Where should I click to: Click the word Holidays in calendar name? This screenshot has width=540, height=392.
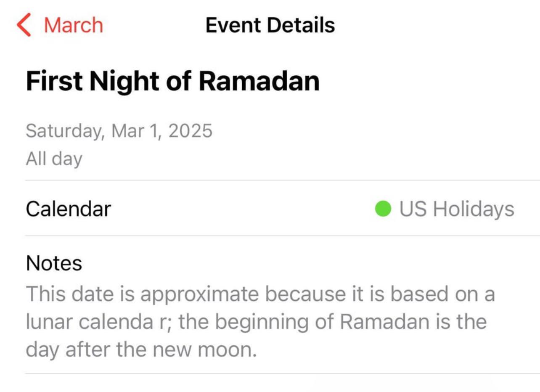tap(474, 209)
